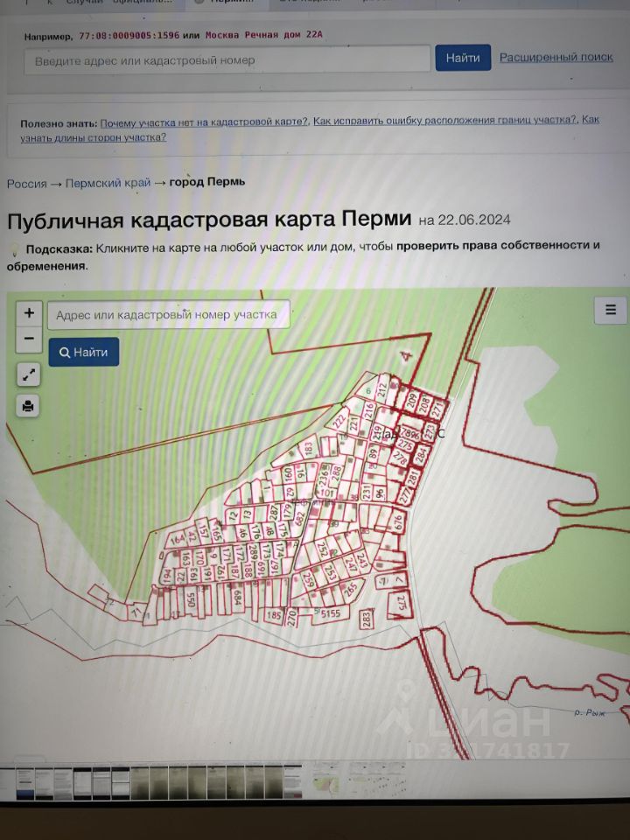630x840 pixels.
Task: Go to Россия breadcrumb
Action: [27, 183]
